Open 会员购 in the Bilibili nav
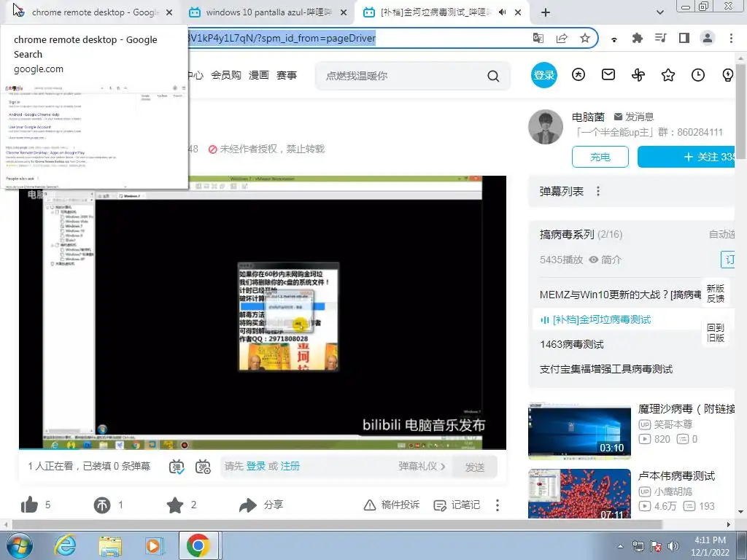This screenshot has height=560, width=747. 226,75
